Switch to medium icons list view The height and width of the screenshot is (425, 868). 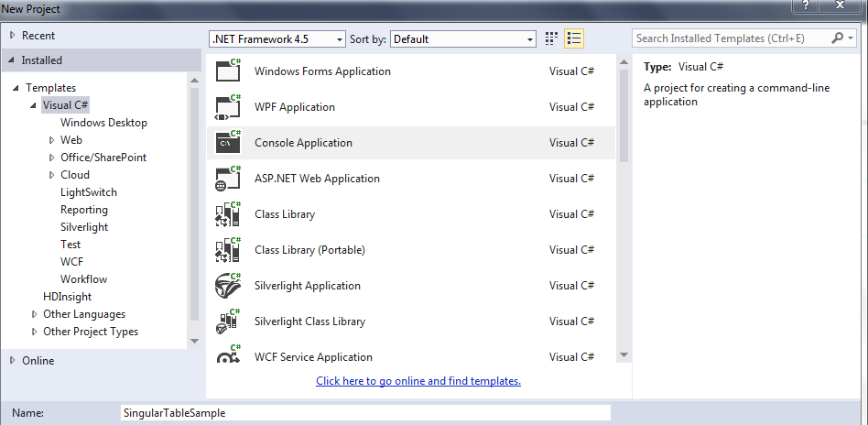tap(574, 38)
